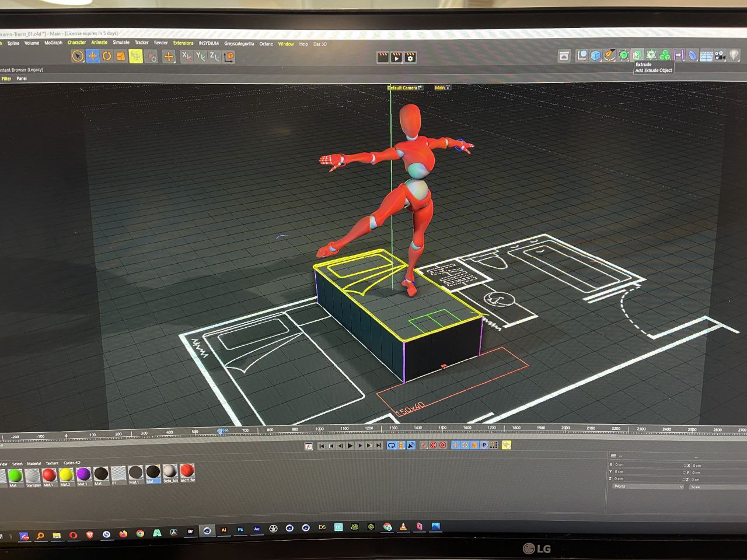Open Photoshop from taskbar
Image resolution: width=747 pixels, height=560 pixels.
(240, 530)
